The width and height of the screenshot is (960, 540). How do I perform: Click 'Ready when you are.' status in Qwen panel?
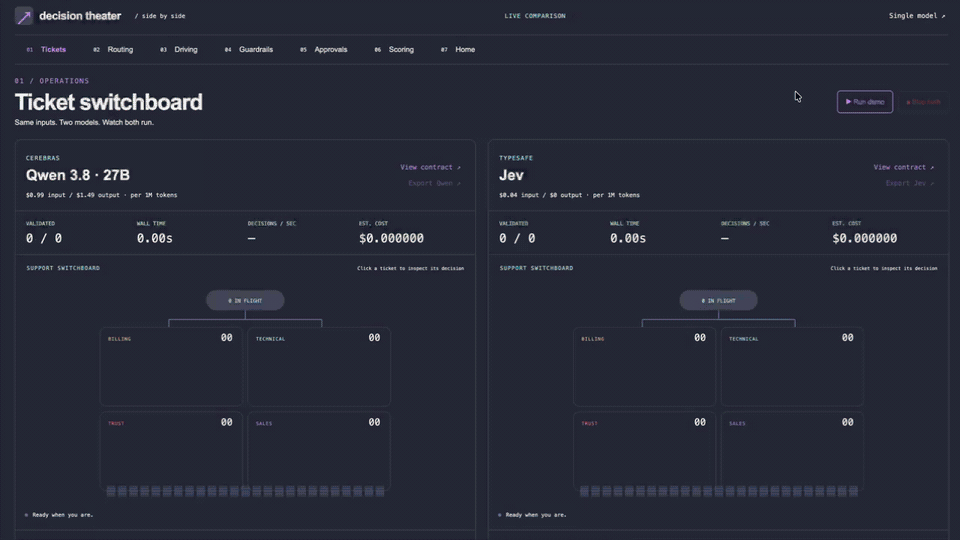point(62,515)
